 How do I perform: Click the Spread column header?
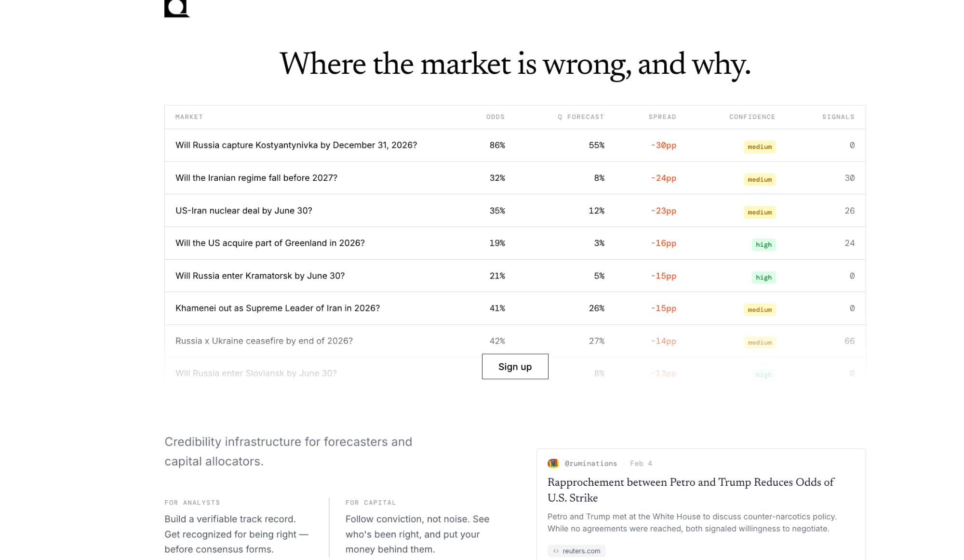click(x=662, y=117)
